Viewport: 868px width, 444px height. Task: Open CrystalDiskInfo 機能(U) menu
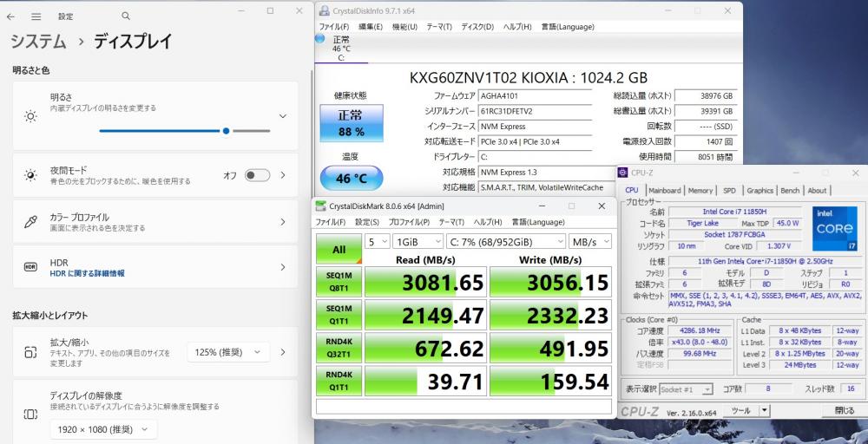[404, 27]
